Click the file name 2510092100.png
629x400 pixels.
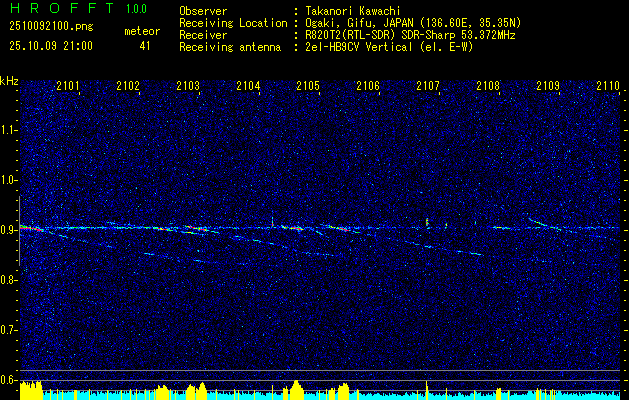pyautogui.click(x=51, y=27)
